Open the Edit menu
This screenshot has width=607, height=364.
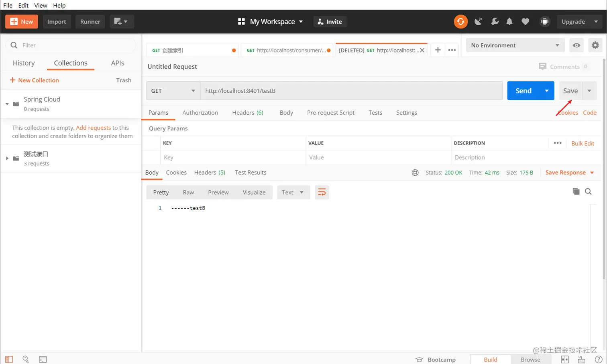point(23,5)
